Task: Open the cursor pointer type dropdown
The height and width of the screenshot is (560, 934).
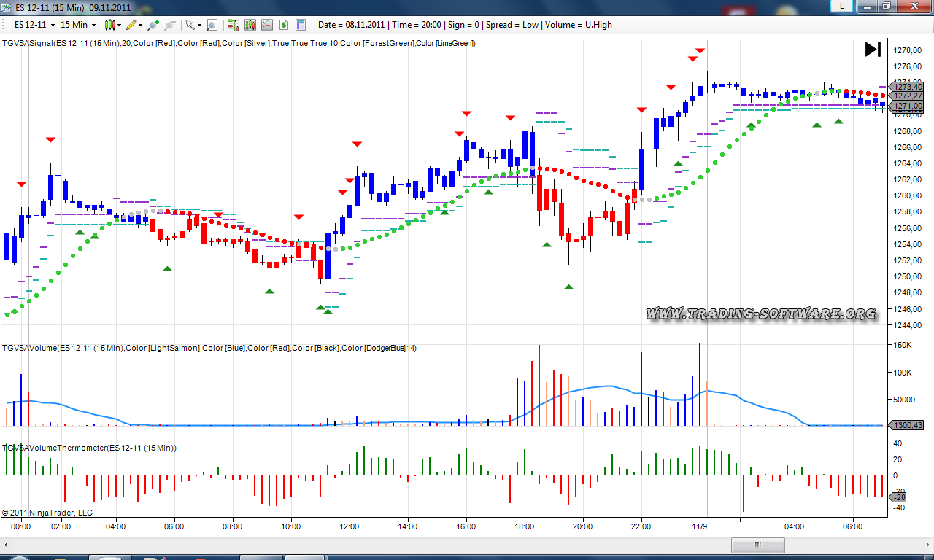Action: (x=193, y=25)
